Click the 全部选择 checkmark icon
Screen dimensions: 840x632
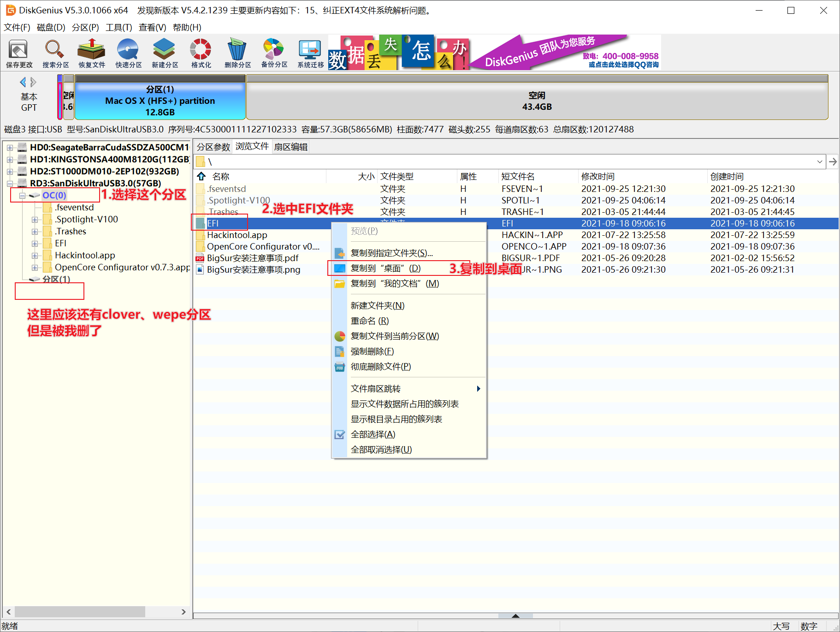(340, 435)
